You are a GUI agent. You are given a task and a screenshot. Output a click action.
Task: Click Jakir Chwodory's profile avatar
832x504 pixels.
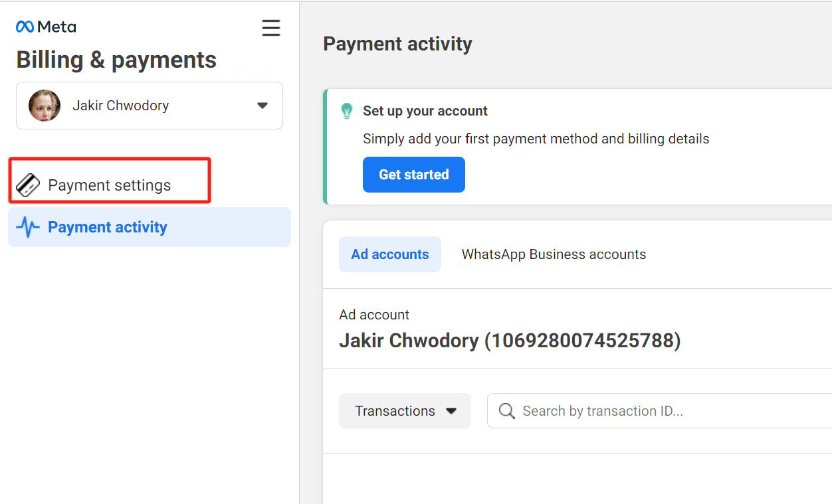(x=45, y=106)
